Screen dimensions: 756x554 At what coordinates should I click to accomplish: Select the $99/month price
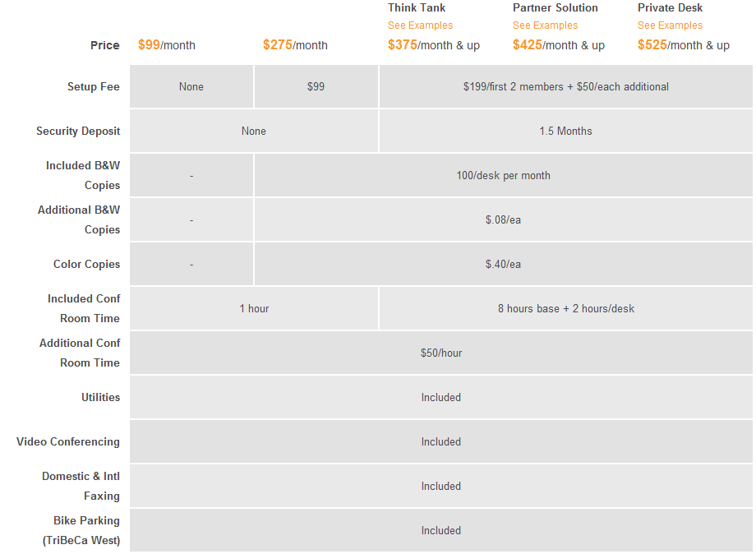pyautogui.click(x=167, y=45)
